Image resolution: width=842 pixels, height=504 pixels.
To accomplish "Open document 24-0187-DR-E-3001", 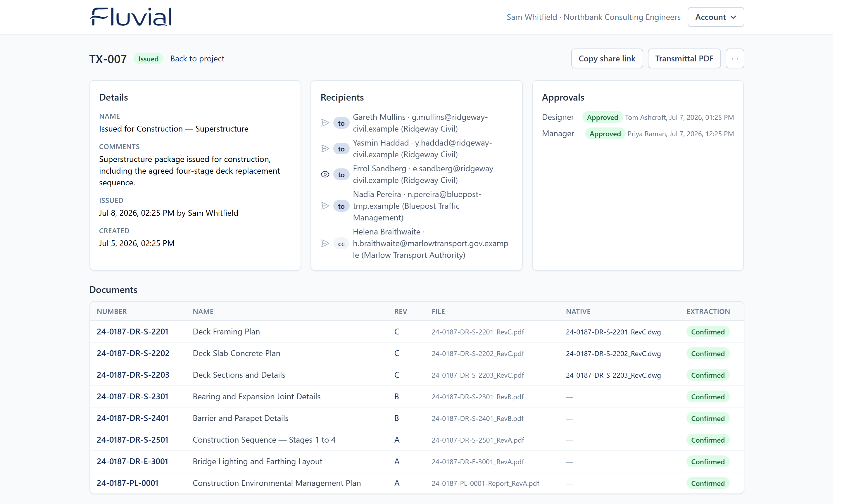I will coord(132,462).
